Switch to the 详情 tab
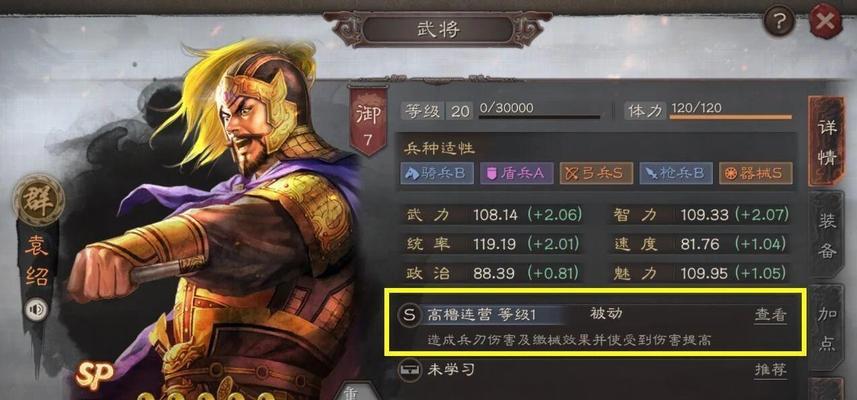This screenshot has width=857, height=400. coord(826,143)
